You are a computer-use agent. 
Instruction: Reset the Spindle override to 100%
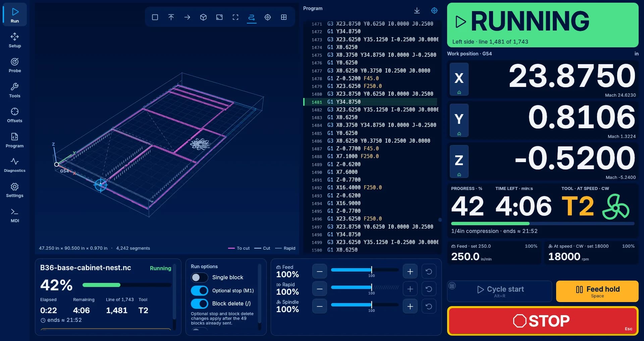pos(429,306)
